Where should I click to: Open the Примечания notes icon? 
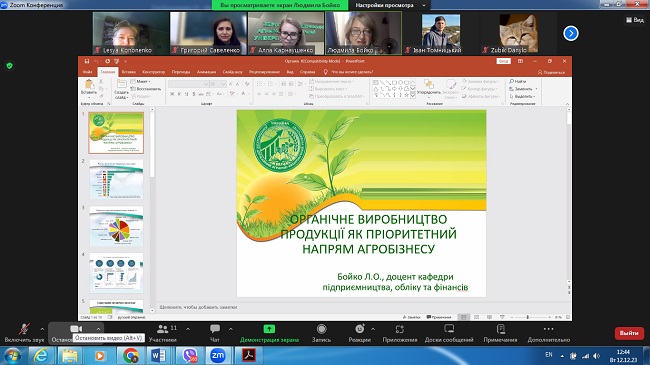pyautogui.click(x=500, y=329)
